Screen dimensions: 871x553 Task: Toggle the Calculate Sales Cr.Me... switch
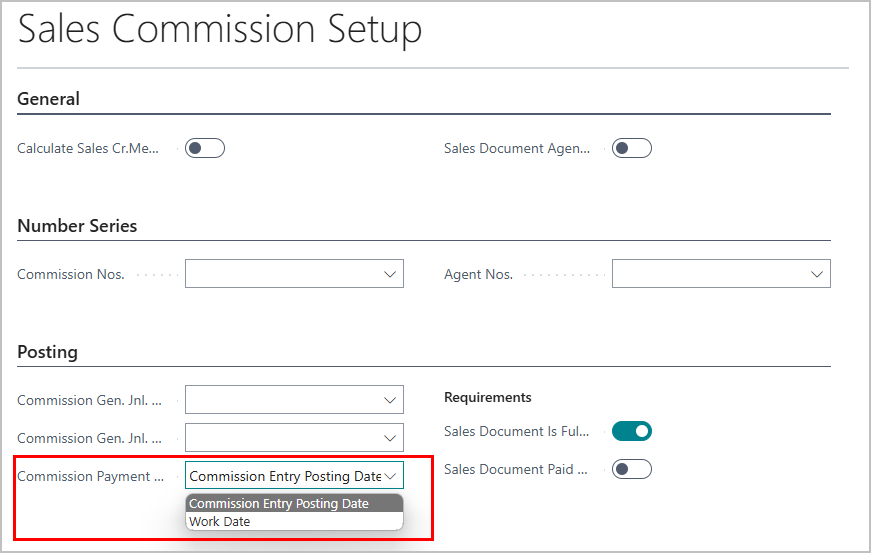pos(205,148)
